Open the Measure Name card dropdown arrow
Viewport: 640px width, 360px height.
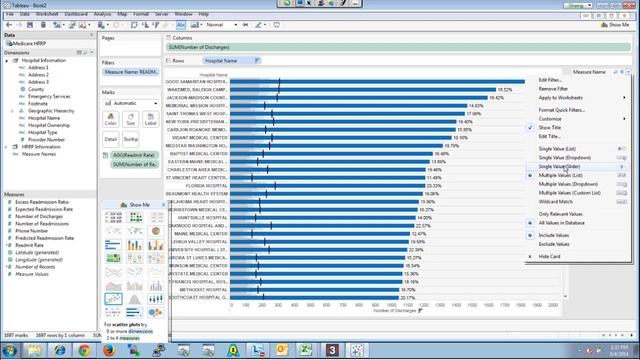pyautogui.click(x=628, y=72)
